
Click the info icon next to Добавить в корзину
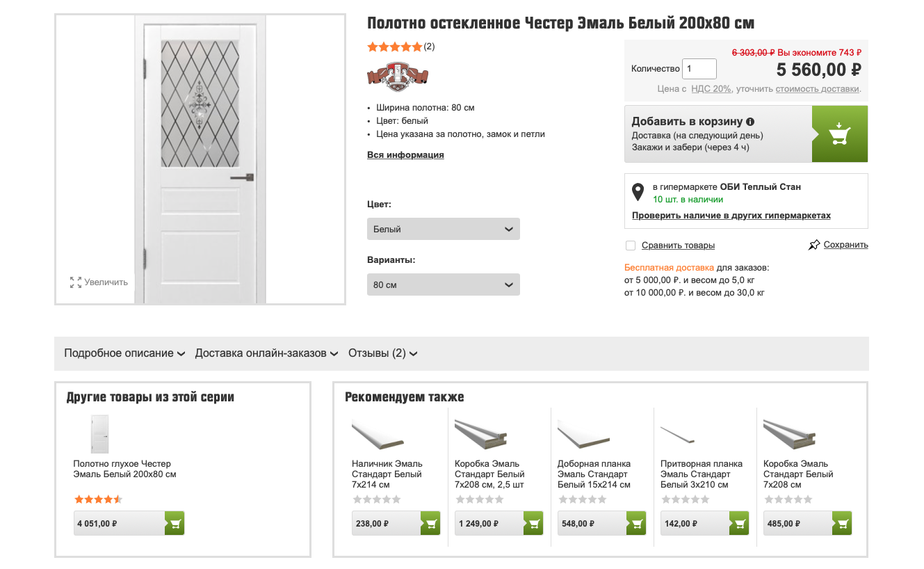click(750, 122)
